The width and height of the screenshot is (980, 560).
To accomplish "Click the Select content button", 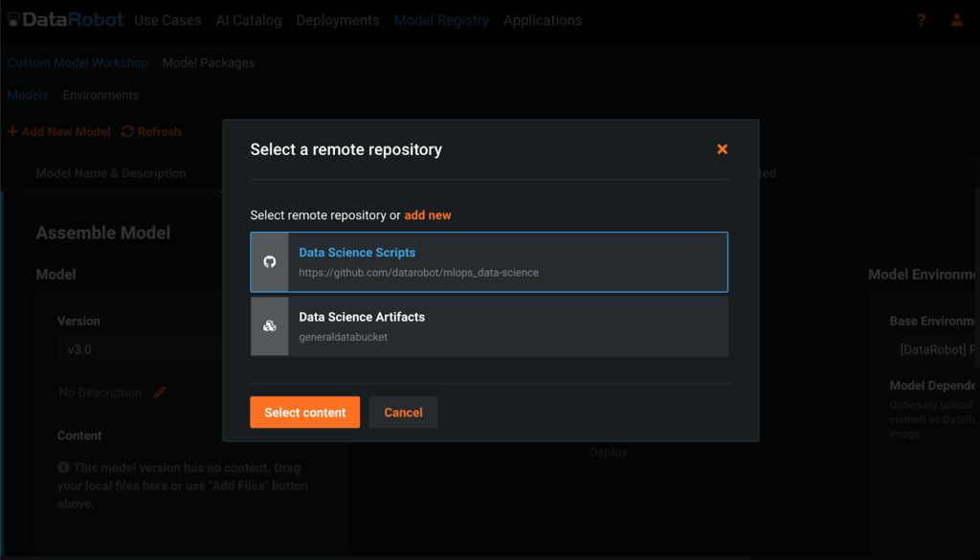I will pyautogui.click(x=304, y=412).
